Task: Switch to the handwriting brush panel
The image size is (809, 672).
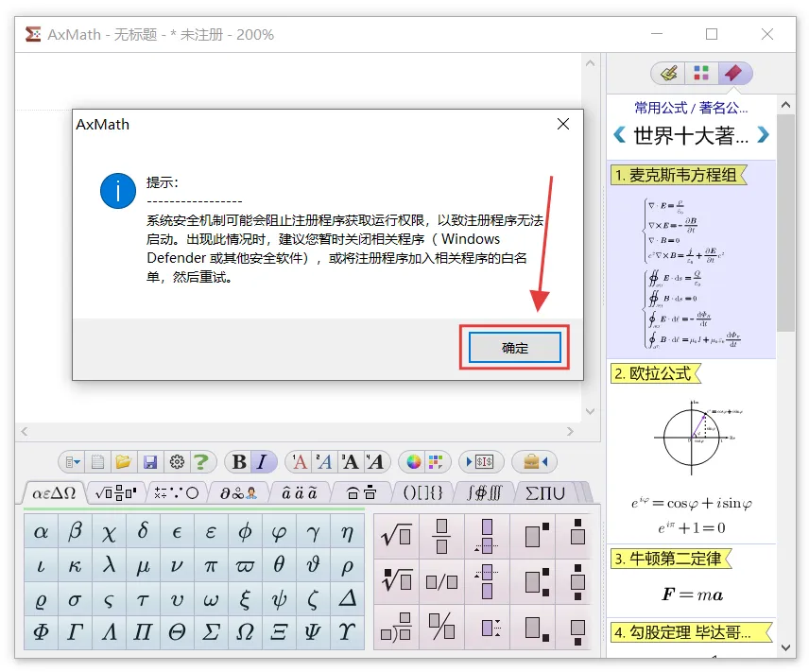Action: 669,73
